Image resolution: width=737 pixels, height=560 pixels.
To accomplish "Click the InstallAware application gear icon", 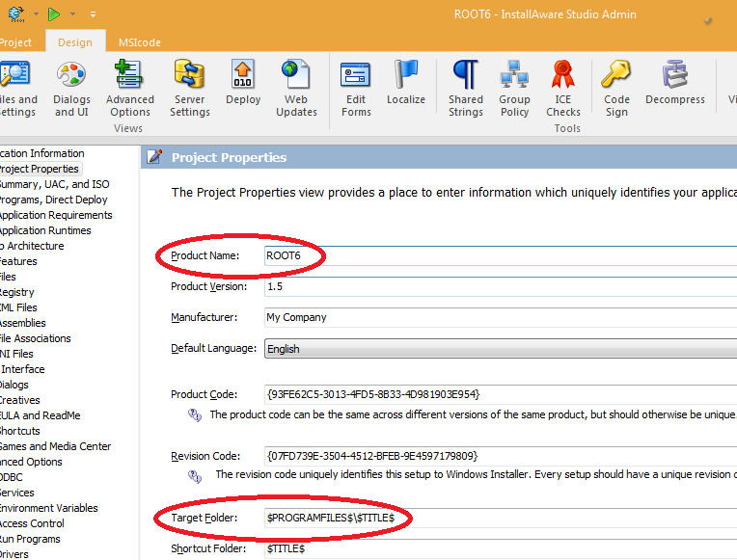I will point(16,14).
